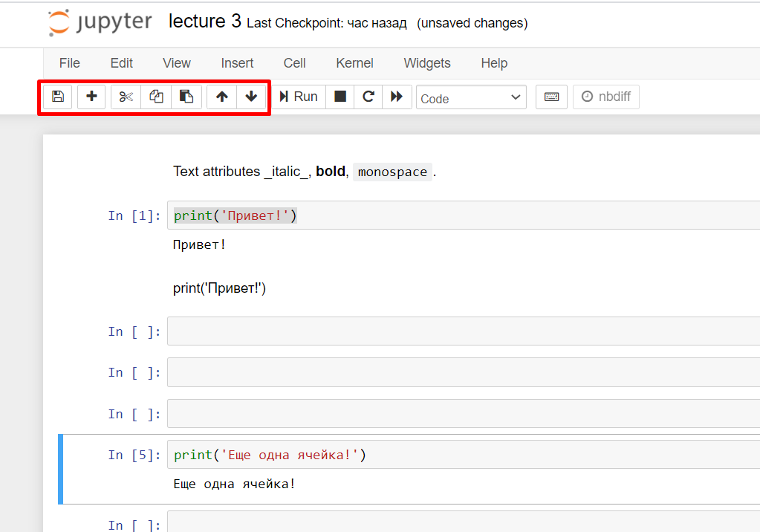Viewport: 760px width, 532px height.
Task: Restart kernel and rerun all fast-forward icon
Action: (x=397, y=97)
